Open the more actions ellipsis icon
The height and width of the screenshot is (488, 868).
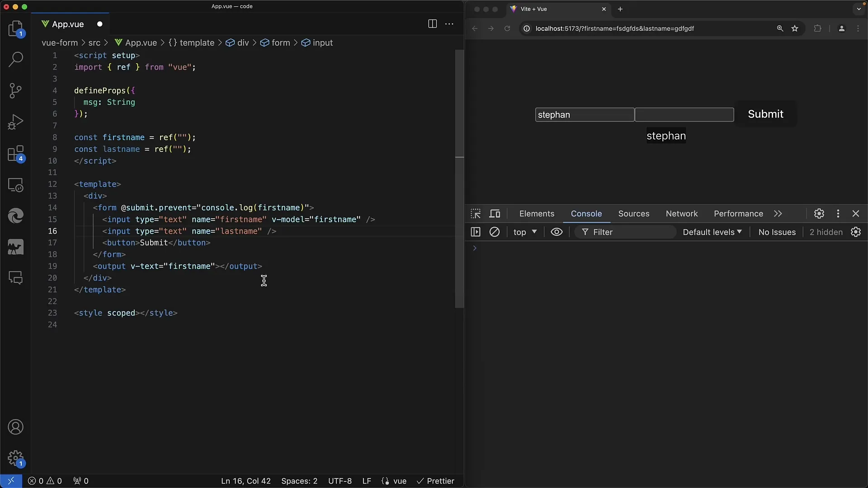coord(449,24)
